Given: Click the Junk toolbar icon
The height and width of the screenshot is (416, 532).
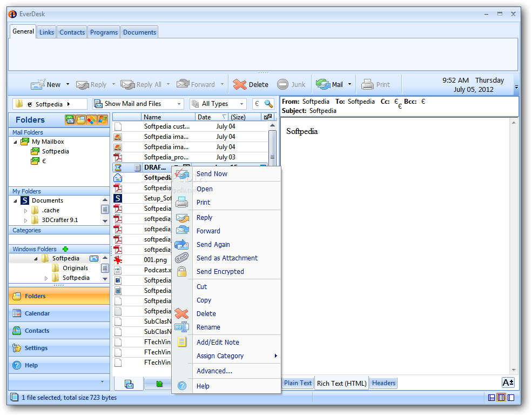Looking at the screenshot, I should [x=282, y=84].
